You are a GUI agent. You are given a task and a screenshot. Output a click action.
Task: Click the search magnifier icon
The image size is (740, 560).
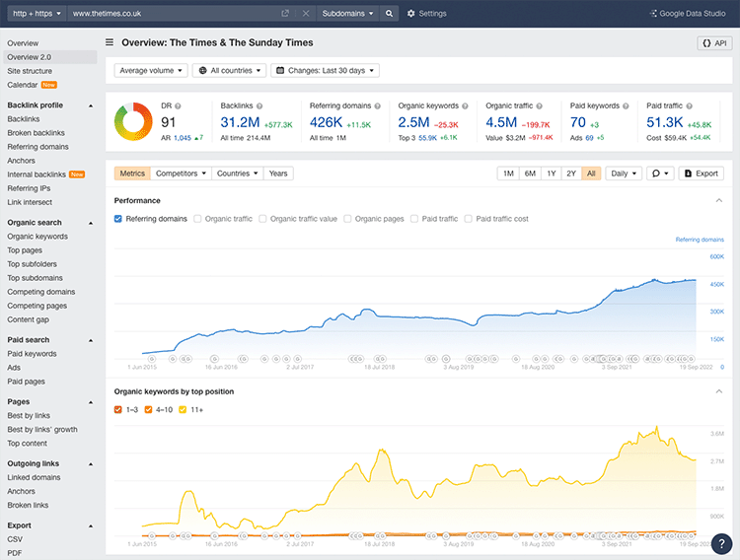pyautogui.click(x=389, y=14)
